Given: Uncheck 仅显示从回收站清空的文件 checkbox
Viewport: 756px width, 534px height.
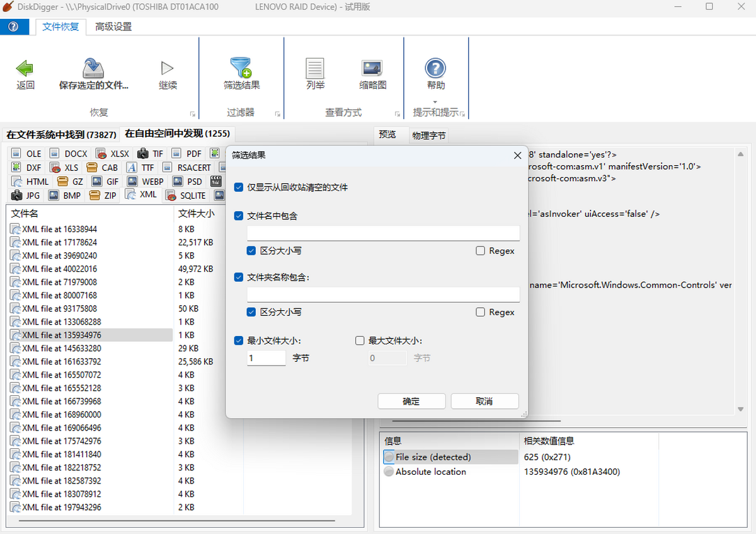Looking at the screenshot, I should point(239,187).
